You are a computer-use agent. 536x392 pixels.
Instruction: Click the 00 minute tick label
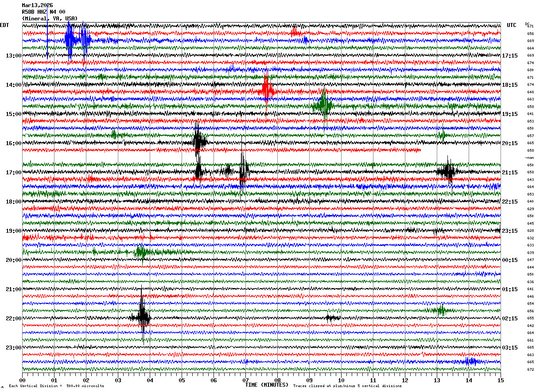point(22,380)
